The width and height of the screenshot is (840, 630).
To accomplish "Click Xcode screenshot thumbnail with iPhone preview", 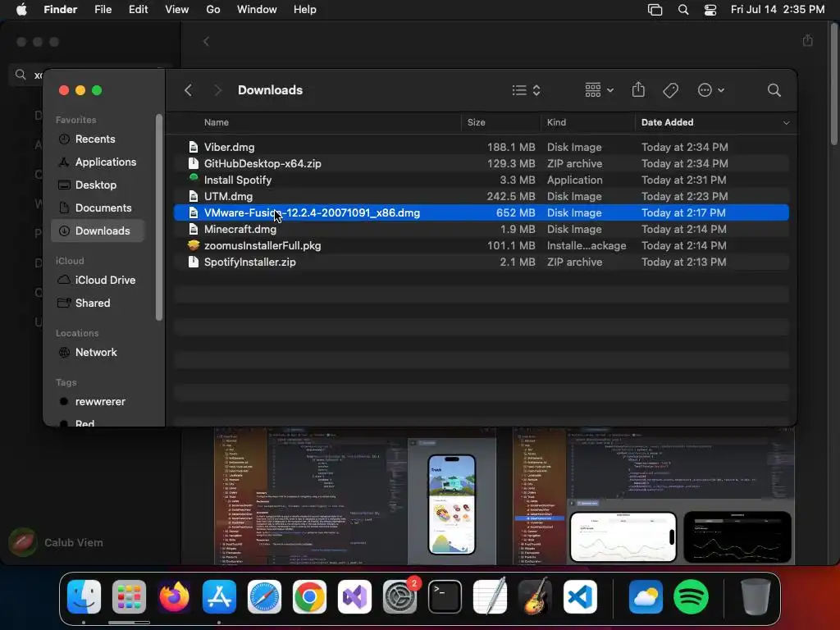I will (x=354, y=495).
